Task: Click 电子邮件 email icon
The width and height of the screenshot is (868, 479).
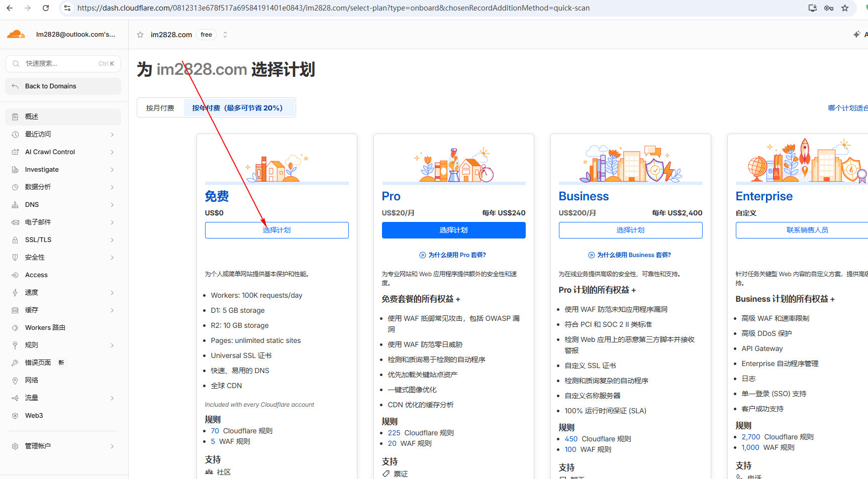Action: click(15, 222)
